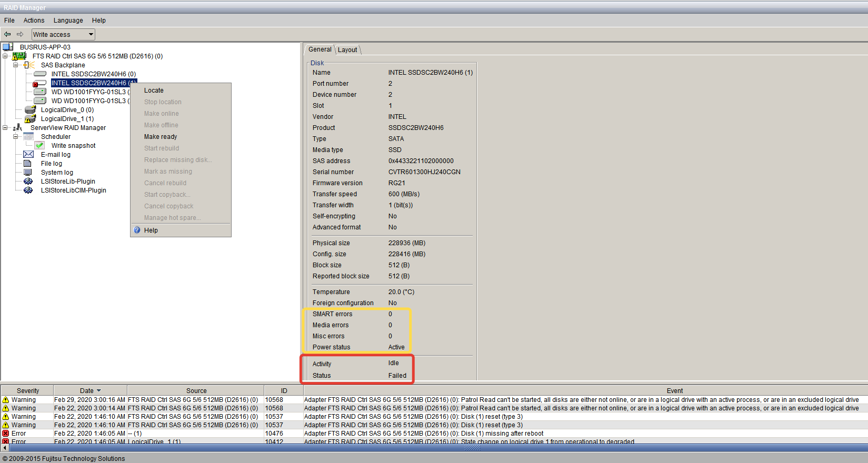Click the Write snapshot green checkmark
The height and width of the screenshot is (463, 868).
tap(39, 146)
